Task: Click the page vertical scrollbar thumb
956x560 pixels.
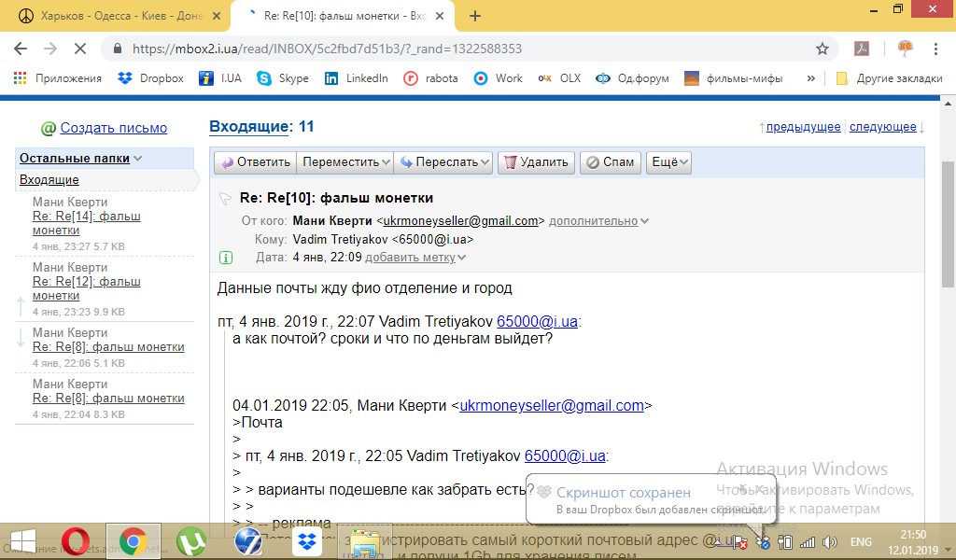Action: click(x=948, y=224)
